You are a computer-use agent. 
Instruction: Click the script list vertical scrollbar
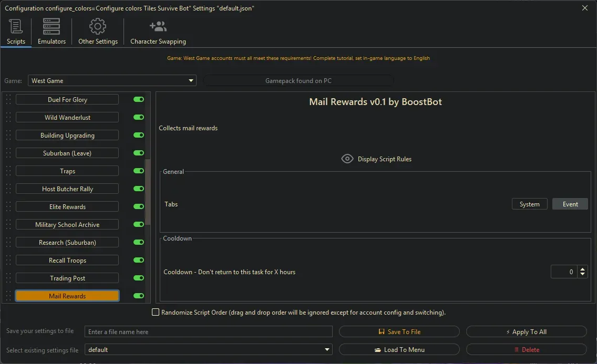point(148,192)
